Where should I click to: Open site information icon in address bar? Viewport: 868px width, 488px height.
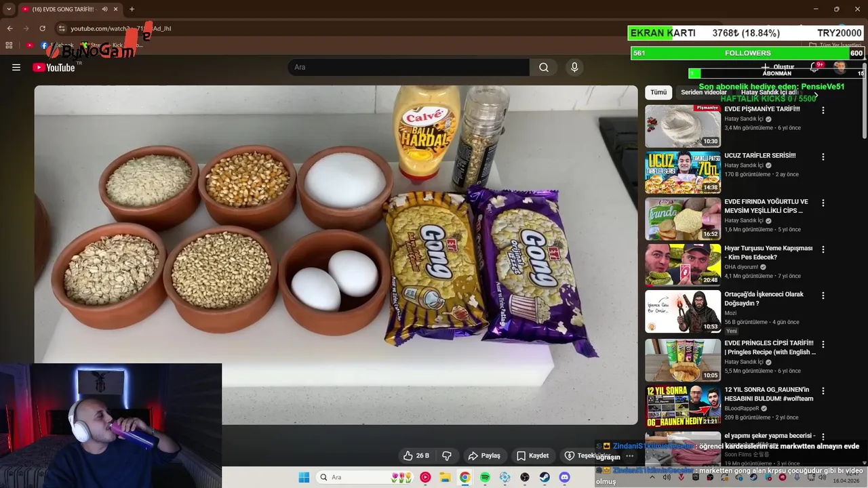coord(62,28)
